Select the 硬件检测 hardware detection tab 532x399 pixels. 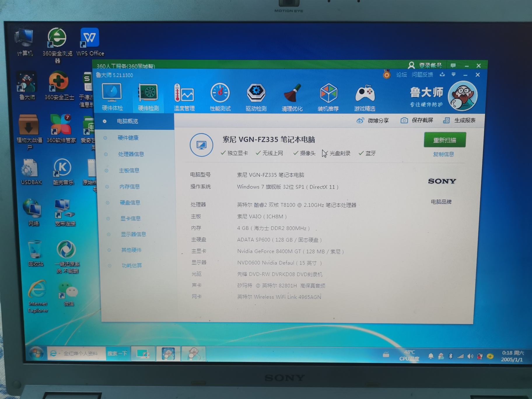tap(148, 97)
